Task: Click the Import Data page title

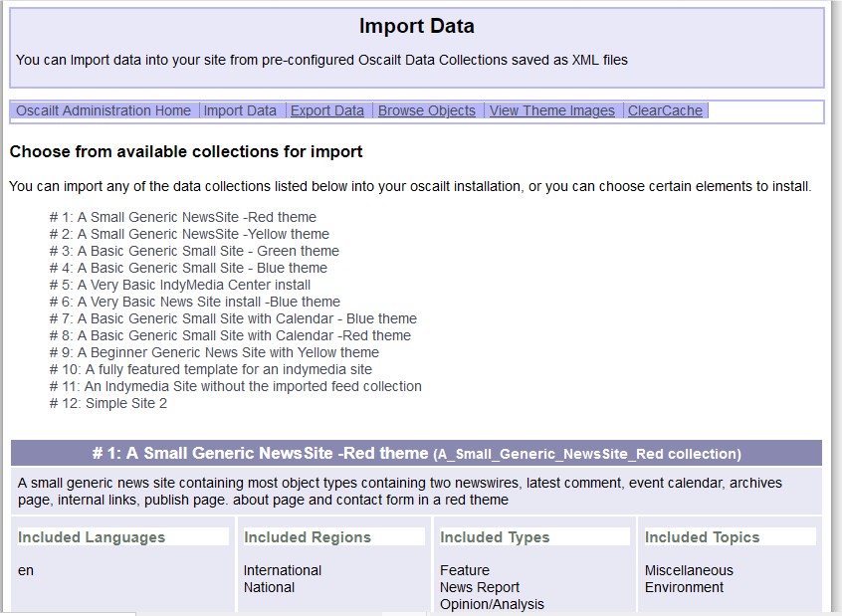Action: (417, 26)
